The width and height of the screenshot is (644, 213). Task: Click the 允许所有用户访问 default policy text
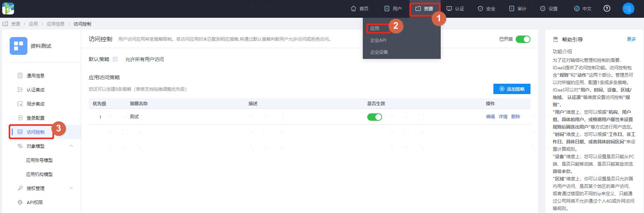145,59
